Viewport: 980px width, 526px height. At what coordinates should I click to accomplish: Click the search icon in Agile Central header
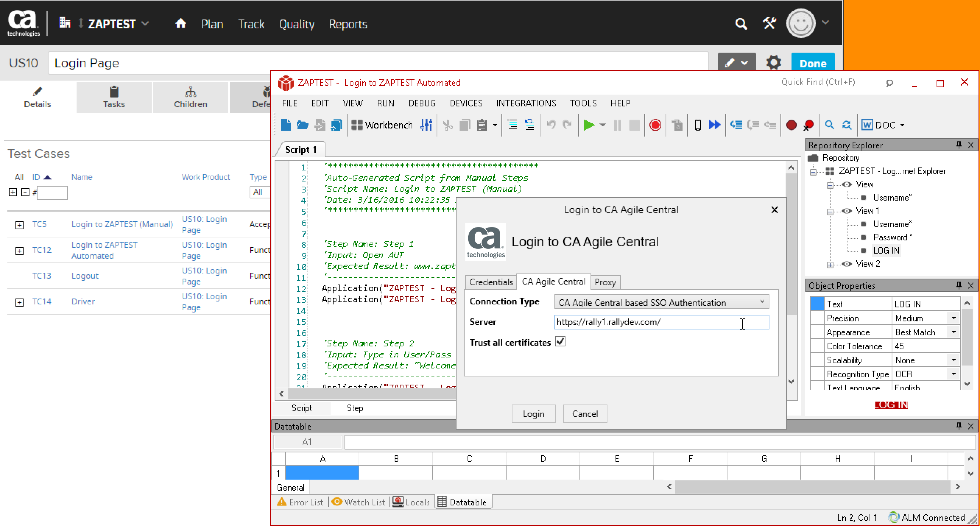[741, 24]
